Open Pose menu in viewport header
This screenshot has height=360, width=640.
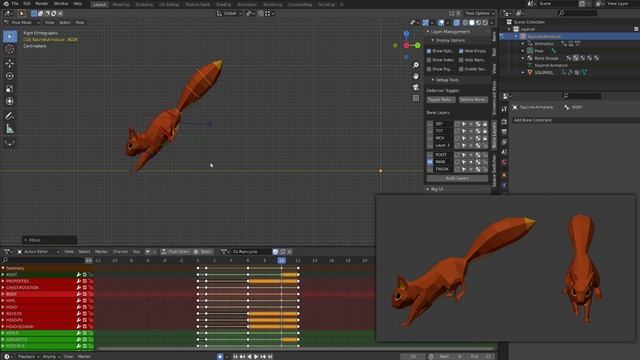pyautogui.click(x=80, y=22)
